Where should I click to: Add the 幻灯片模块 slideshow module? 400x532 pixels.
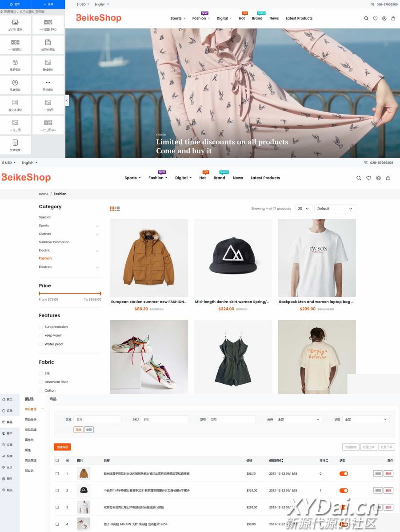(15, 24)
